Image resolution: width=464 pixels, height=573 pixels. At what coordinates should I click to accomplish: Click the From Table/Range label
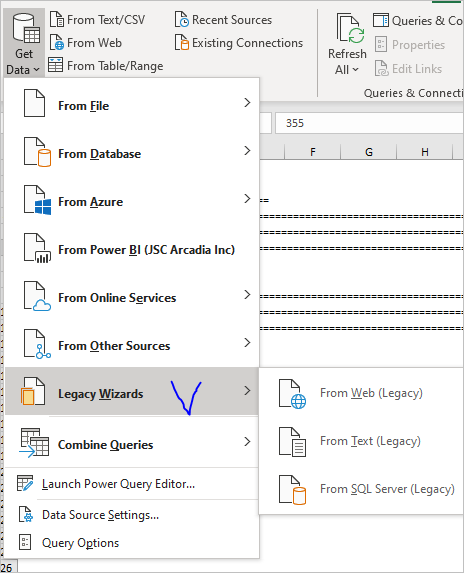point(115,66)
